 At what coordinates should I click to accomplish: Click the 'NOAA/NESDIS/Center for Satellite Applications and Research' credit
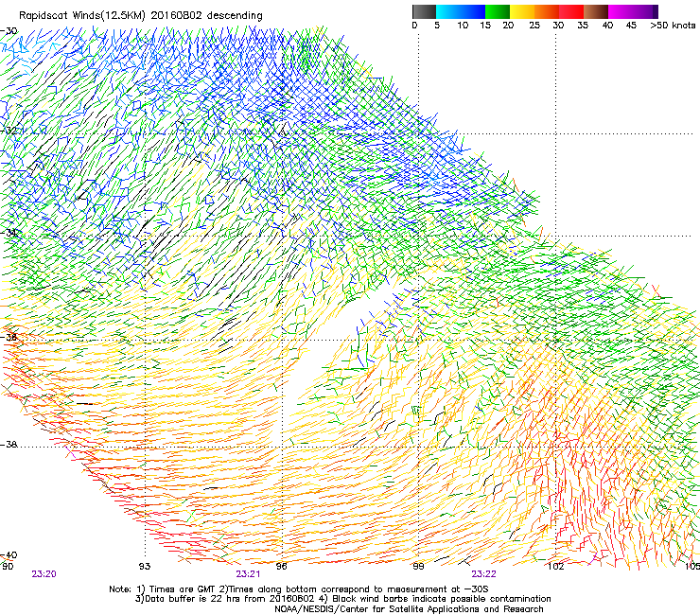tap(409, 609)
